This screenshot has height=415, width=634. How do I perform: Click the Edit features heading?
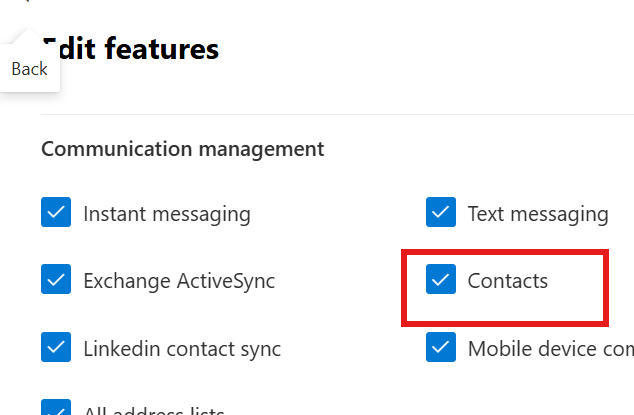130,49
